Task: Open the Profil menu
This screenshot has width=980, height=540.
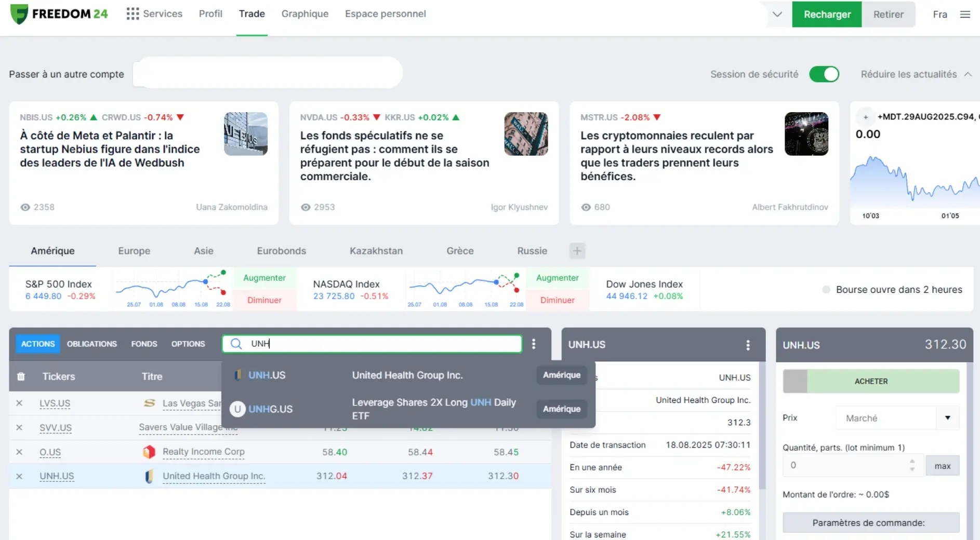Action: (210, 14)
